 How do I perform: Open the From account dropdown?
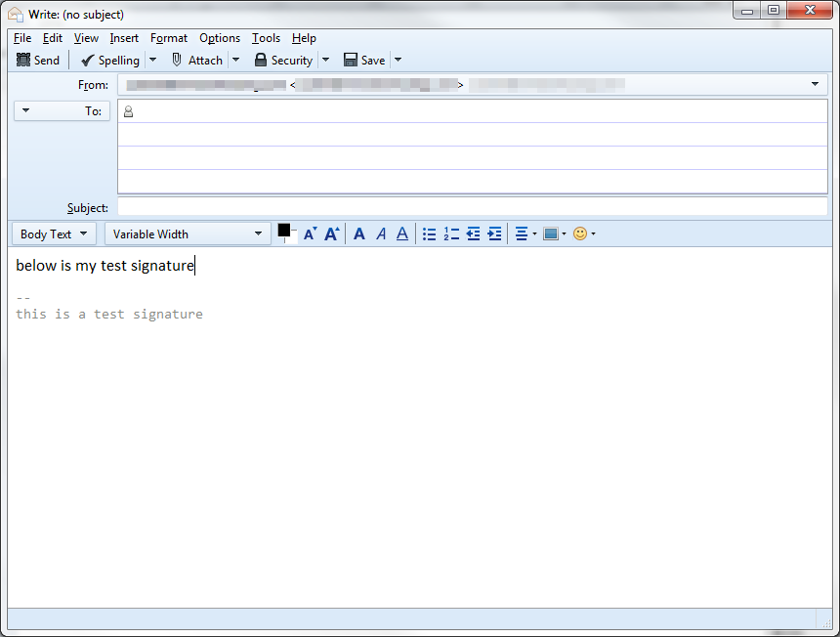point(473,85)
